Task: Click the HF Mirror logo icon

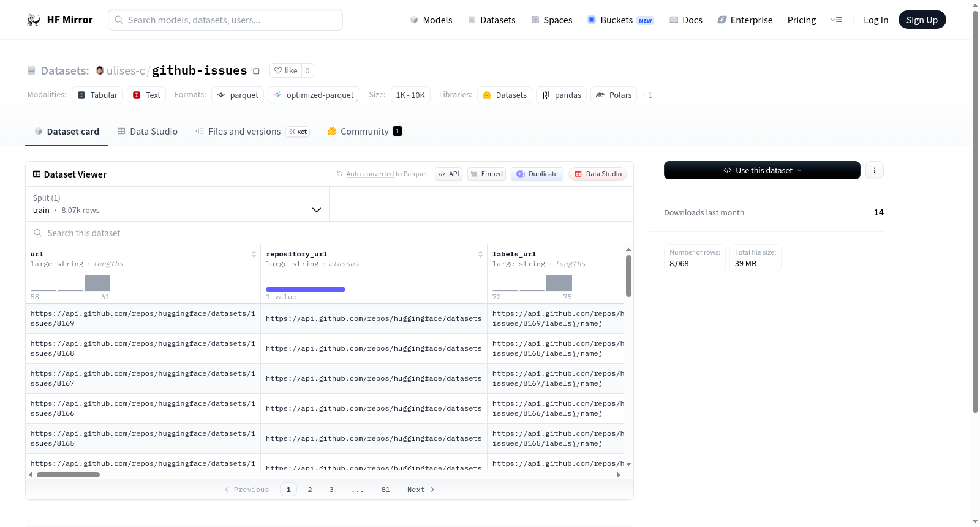Action: (x=34, y=20)
